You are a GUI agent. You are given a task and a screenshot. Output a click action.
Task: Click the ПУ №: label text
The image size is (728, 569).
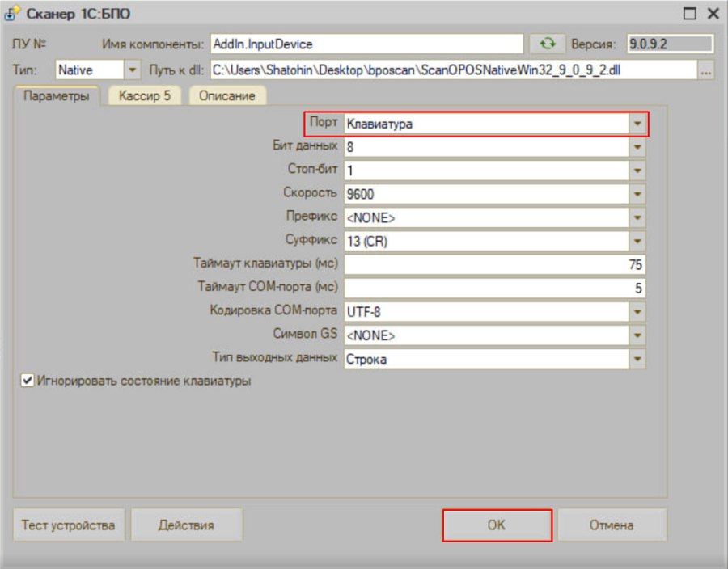[x=29, y=44]
